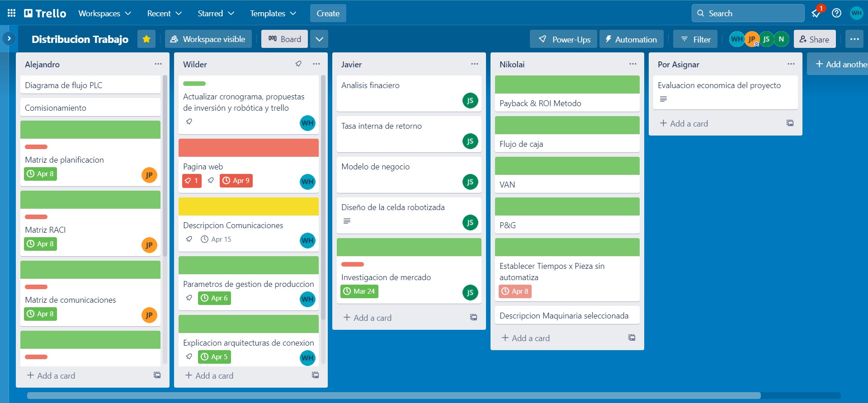Open board menu three-dots icon
This screenshot has width=868, height=403.
pyautogui.click(x=854, y=39)
